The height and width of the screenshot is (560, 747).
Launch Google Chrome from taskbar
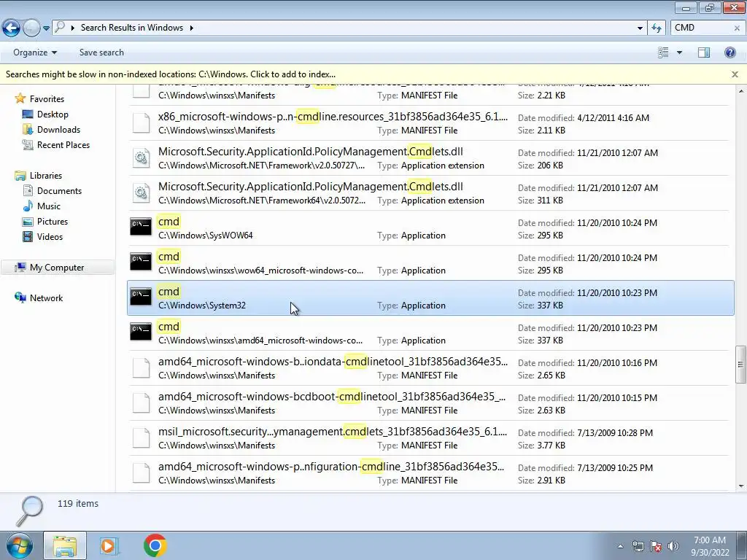pos(155,545)
